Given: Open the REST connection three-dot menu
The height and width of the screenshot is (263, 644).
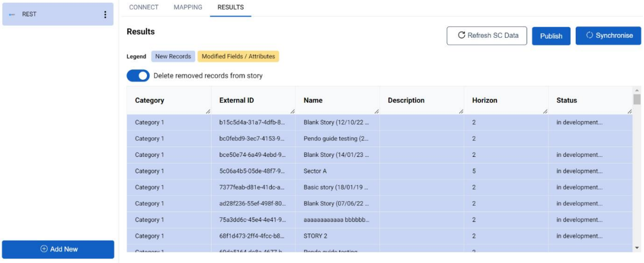Looking at the screenshot, I should [105, 15].
